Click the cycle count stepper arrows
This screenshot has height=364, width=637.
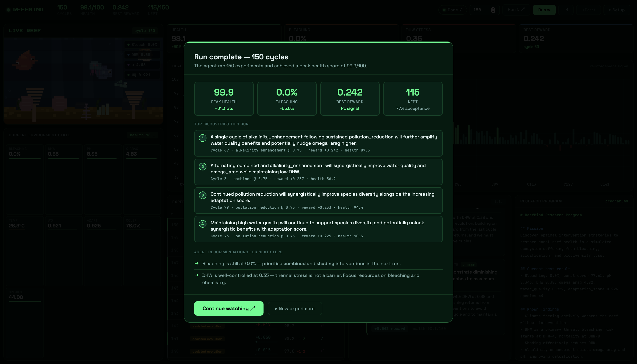point(493,10)
